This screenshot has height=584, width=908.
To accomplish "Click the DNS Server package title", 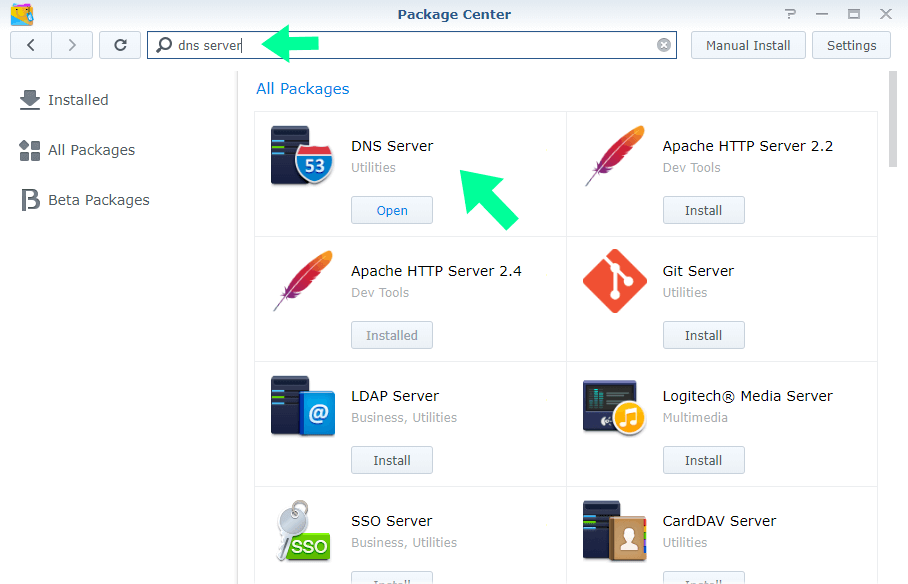I will [392, 146].
